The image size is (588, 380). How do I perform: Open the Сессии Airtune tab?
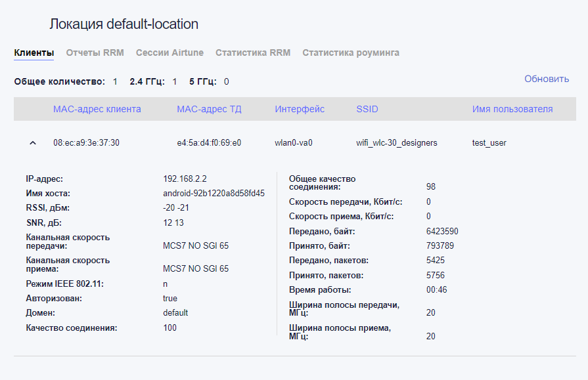tap(170, 53)
